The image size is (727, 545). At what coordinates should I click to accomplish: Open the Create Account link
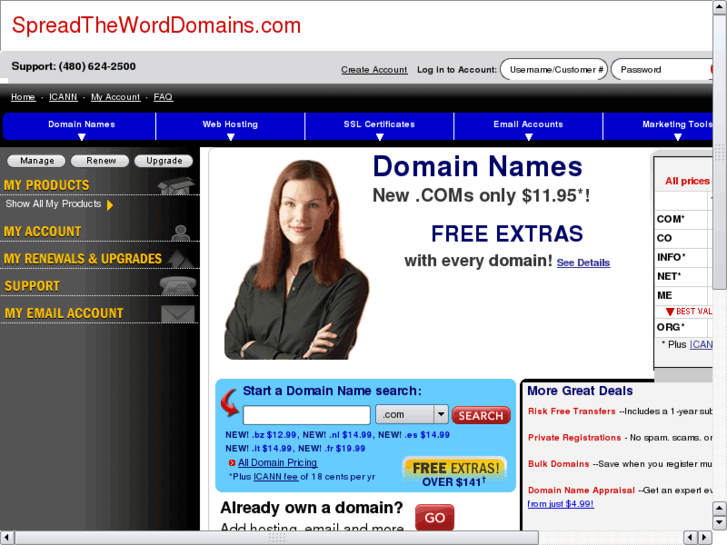(x=374, y=70)
